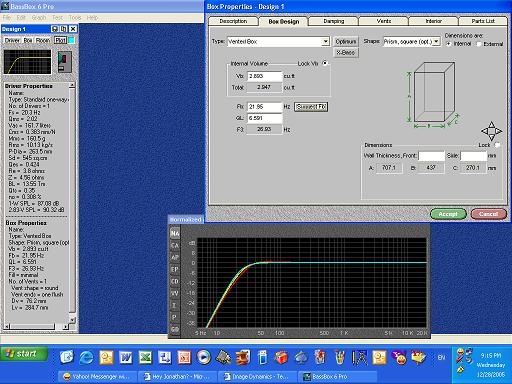Select the AP graph button
The width and height of the screenshot is (512, 384).
pos(175,258)
